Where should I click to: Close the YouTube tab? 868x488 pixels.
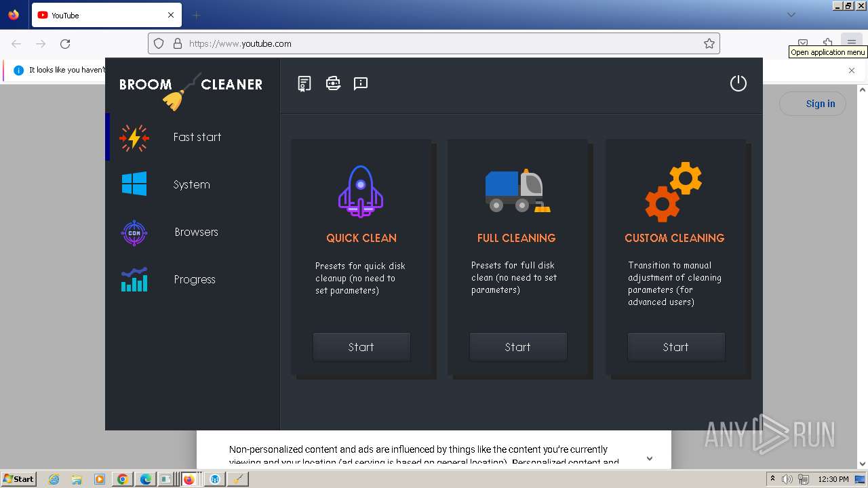(x=171, y=15)
